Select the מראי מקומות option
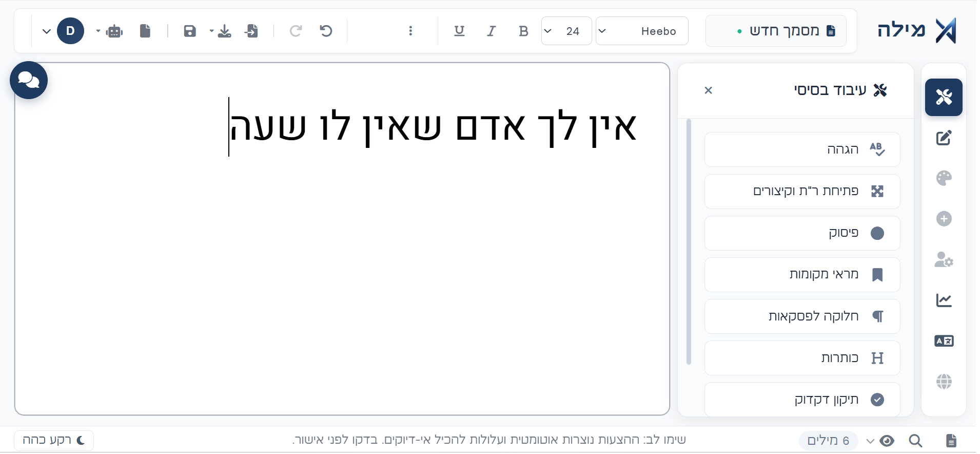Screen dimensions: 980x454 pos(802,275)
